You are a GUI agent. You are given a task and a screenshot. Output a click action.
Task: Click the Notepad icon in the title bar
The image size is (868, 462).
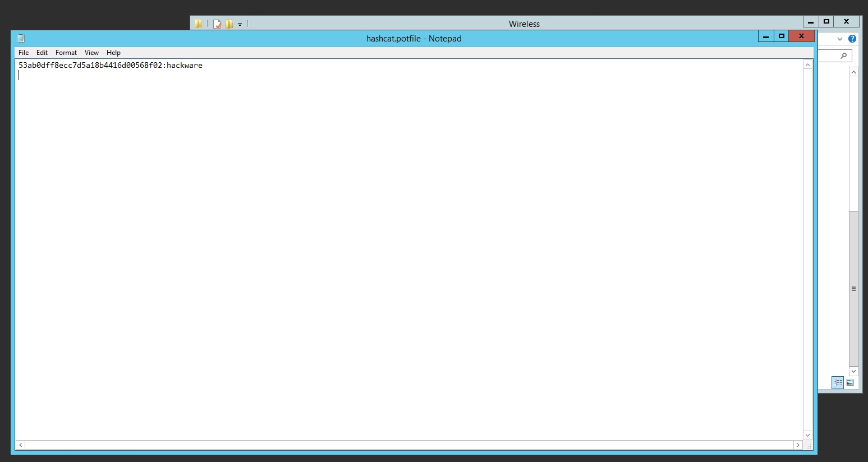21,38
